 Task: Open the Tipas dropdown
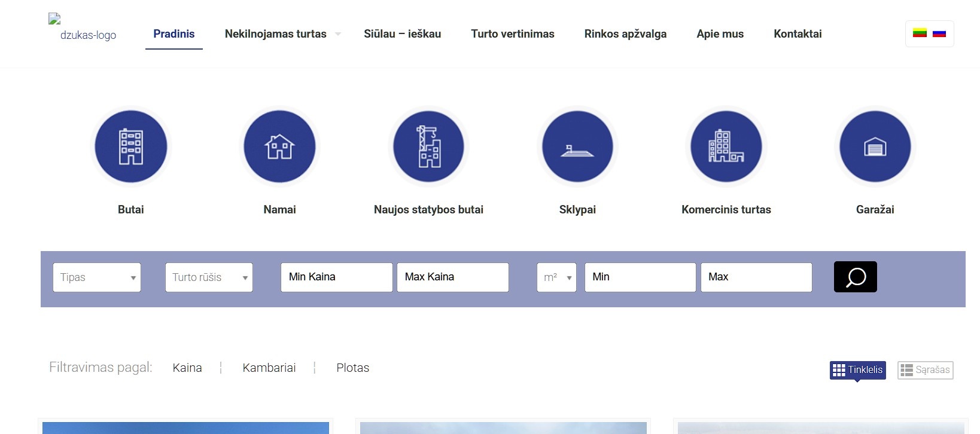97,277
